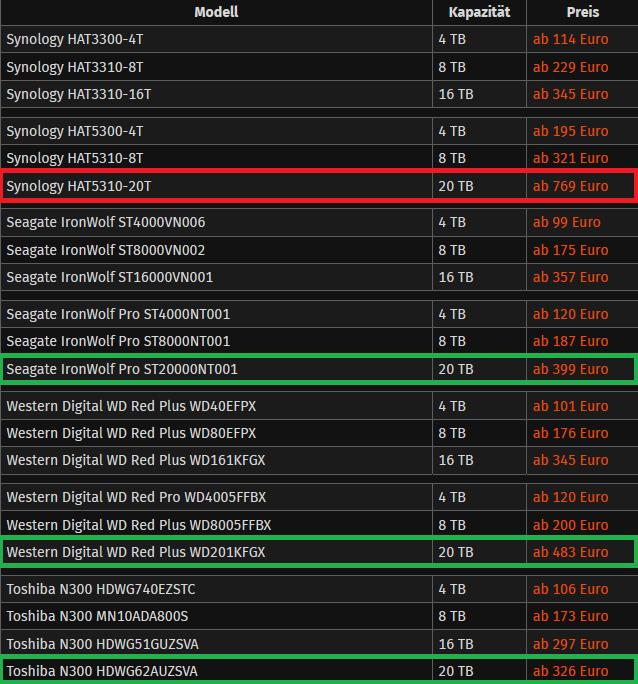Select the 'Synology HAT3310-8T' model cell
638x684 pixels.
pos(216,67)
